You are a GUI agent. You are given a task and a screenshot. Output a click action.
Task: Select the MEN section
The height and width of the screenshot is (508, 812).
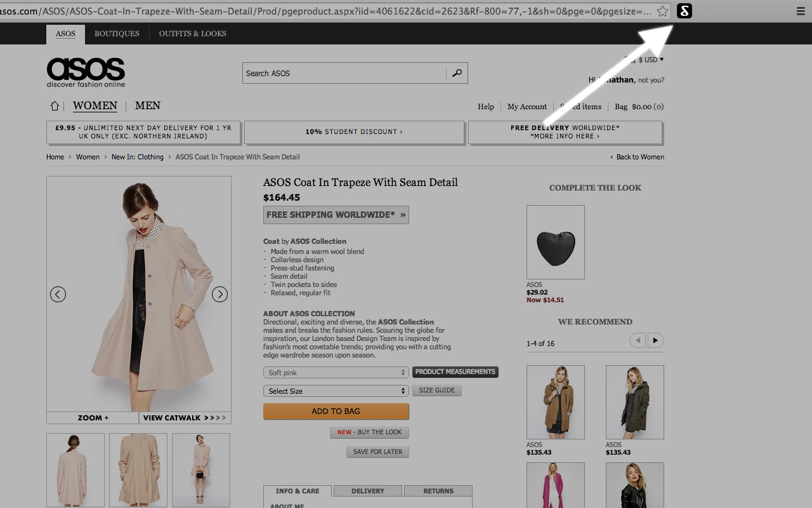pyautogui.click(x=148, y=106)
